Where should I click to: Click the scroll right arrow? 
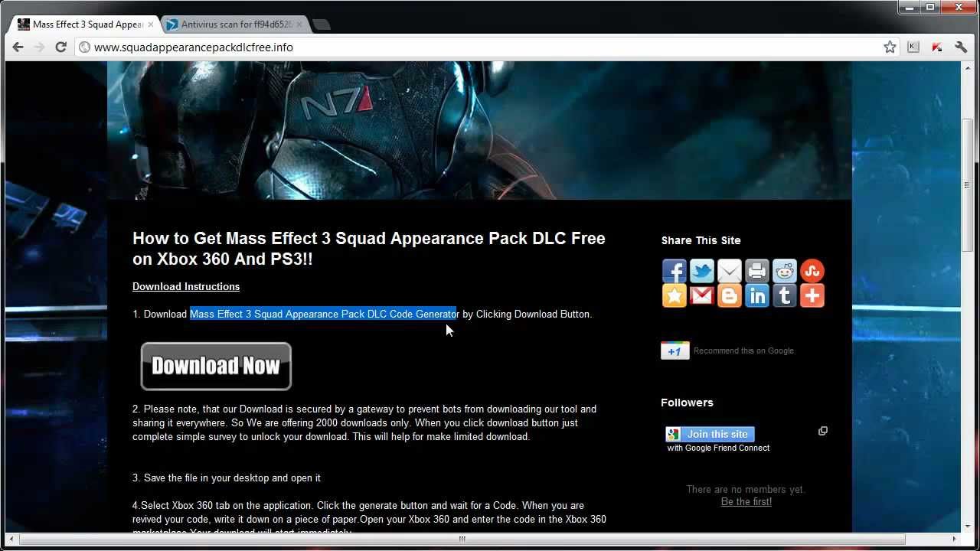pos(955,539)
